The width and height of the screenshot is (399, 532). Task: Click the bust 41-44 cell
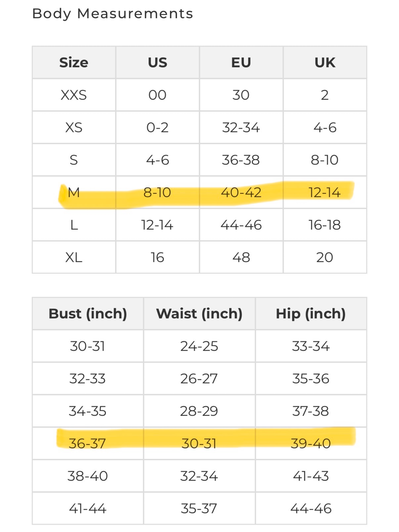88,508
